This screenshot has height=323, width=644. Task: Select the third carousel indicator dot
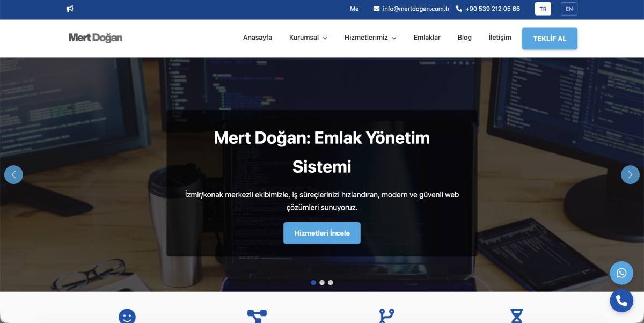(x=330, y=282)
